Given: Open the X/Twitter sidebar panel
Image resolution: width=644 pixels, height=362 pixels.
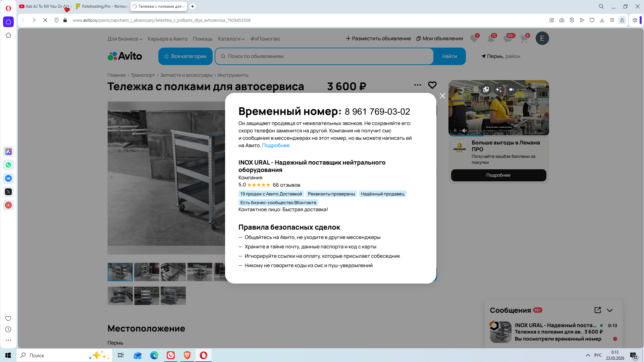Looking at the screenshot, I should coord(8,192).
